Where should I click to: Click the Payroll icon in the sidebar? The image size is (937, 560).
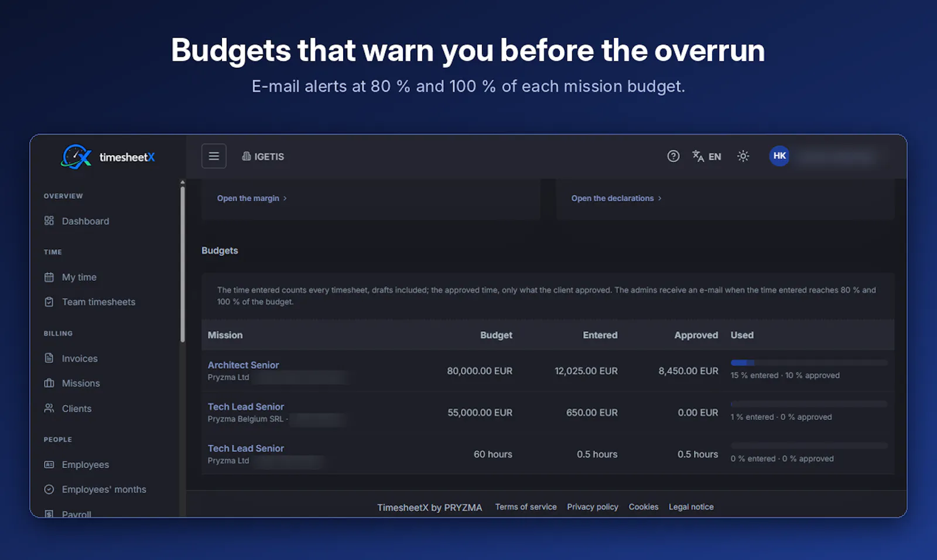(x=49, y=514)
